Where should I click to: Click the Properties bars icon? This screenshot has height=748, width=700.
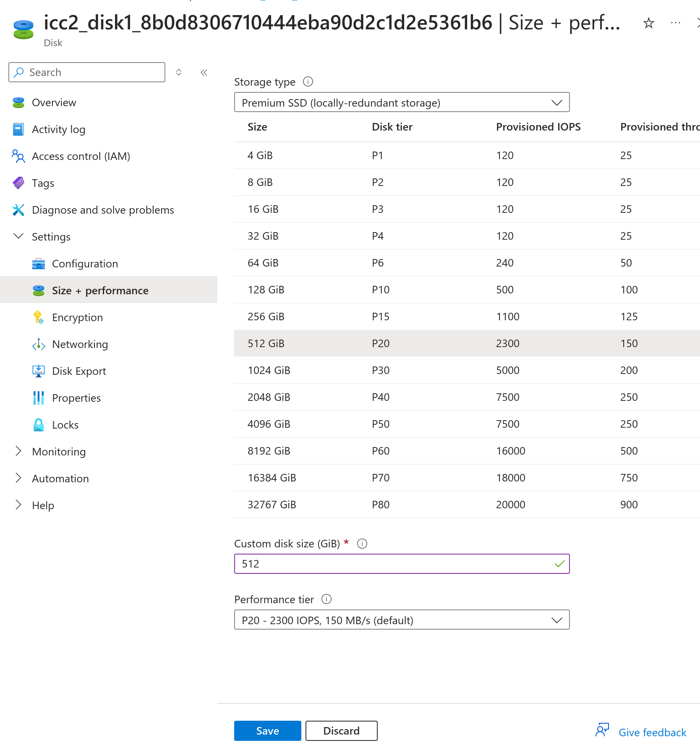39,398
